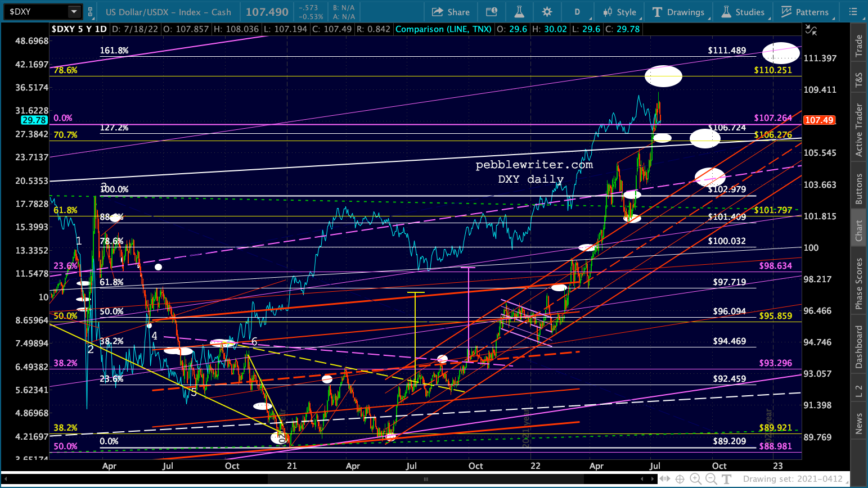Open the flask (thinkScript lab) icon
Viewport: 868px width, 488px height.
click(x=519, y=12)
